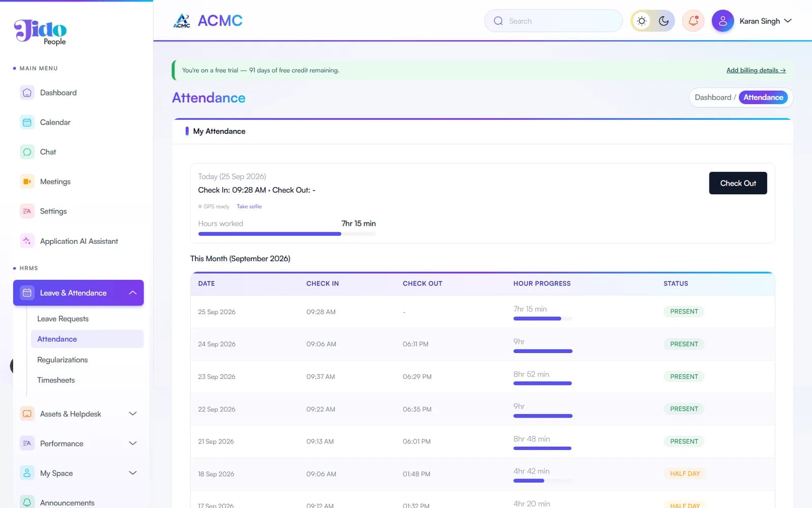Click the Dashboard sidebar icon
The width and height of the screenshot is (812, 508).
[27, 92]
